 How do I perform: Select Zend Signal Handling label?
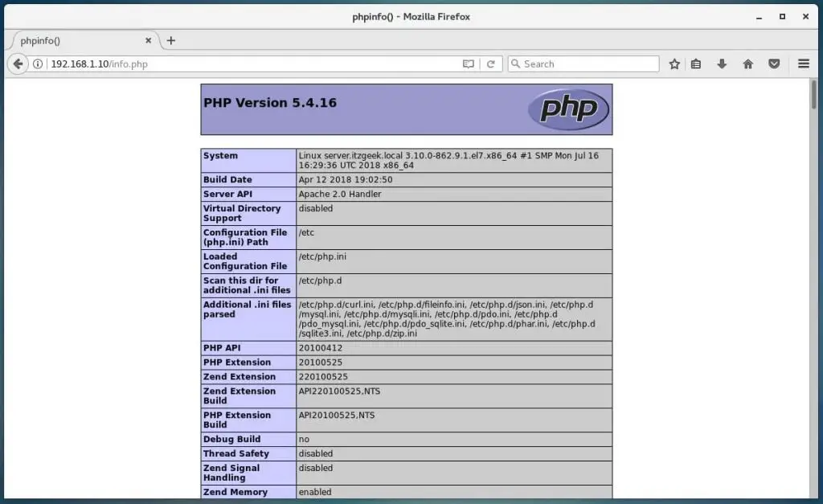pos(231,473)
